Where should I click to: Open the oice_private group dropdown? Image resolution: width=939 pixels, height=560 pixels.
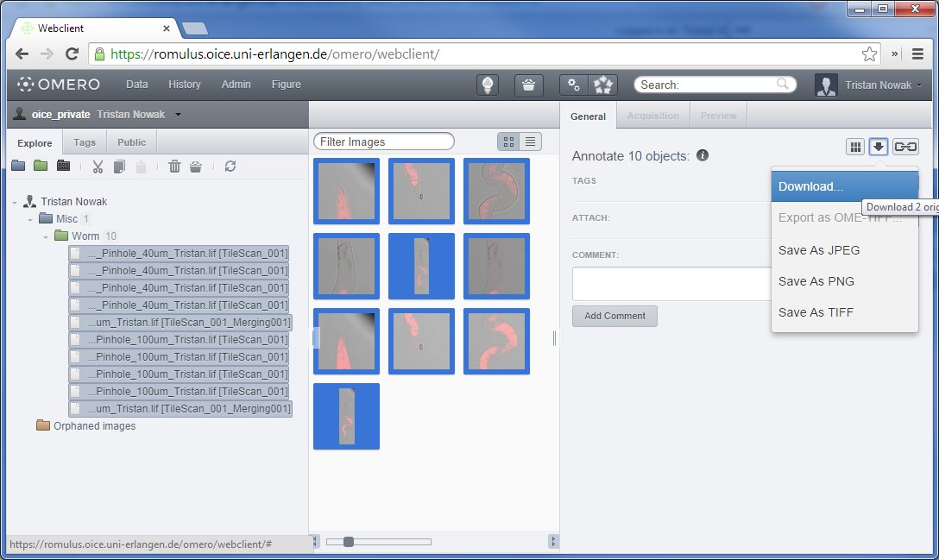click(177, 114)
